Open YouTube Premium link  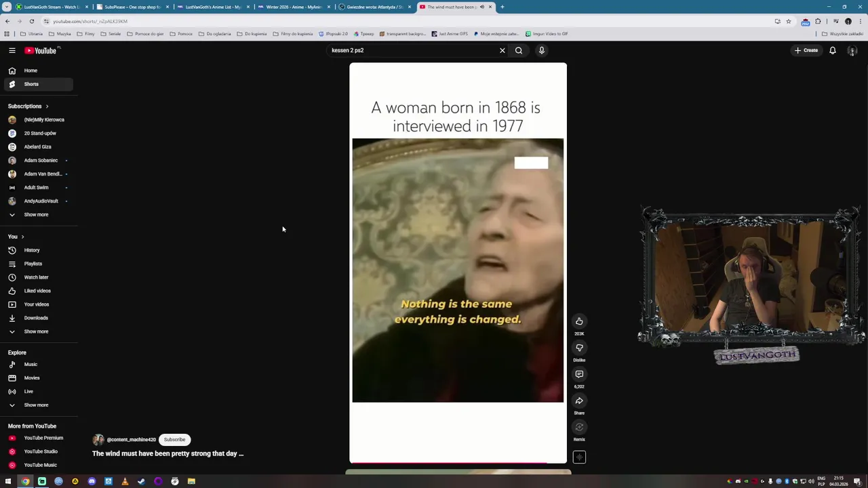pos(37,438)
